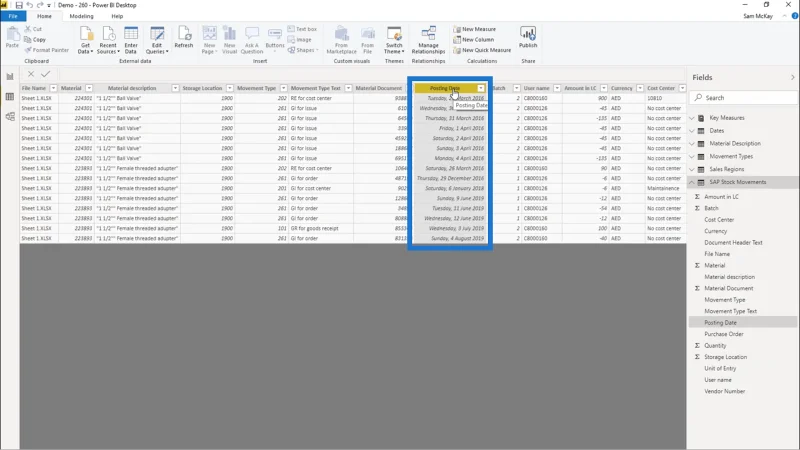Click the Save icon in the title bar
This screenshot has width=800, height=450.
coord(19,5)
